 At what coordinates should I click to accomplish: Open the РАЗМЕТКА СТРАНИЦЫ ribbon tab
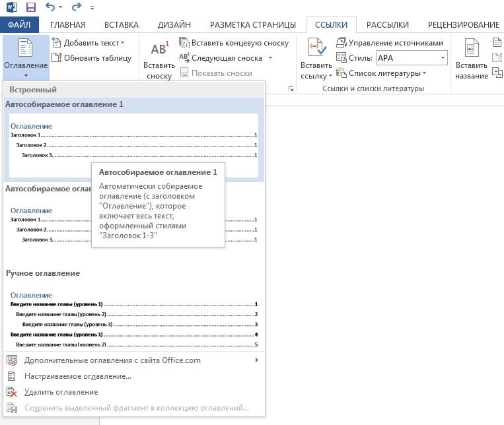pos(252,25)
